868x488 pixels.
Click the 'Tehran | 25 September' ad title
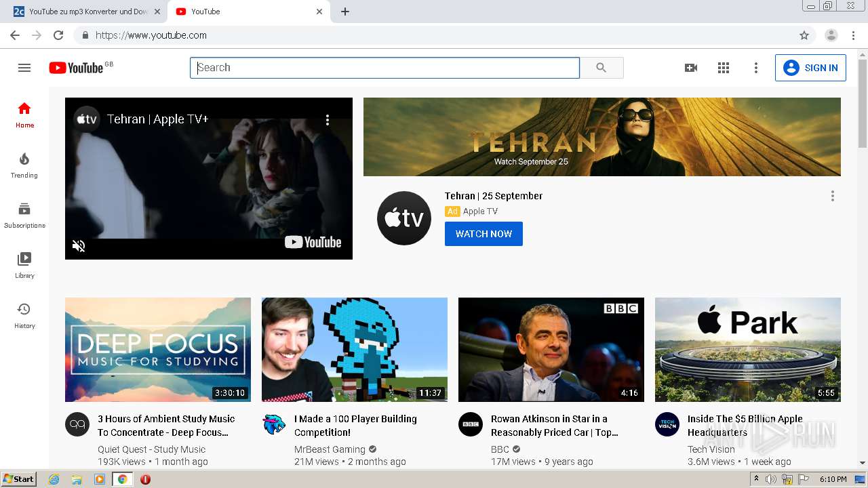(494, 196)
